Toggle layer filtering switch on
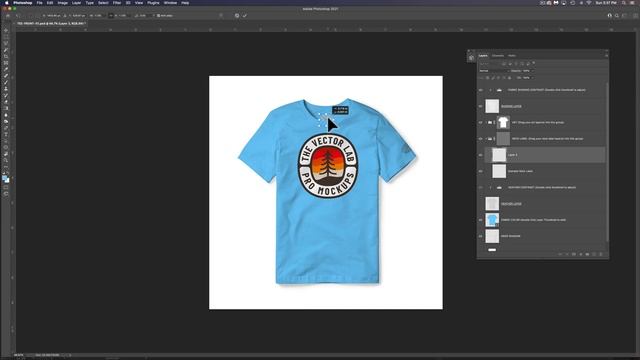This screenshot has height=360, width=640. click(x=534, y=62)
